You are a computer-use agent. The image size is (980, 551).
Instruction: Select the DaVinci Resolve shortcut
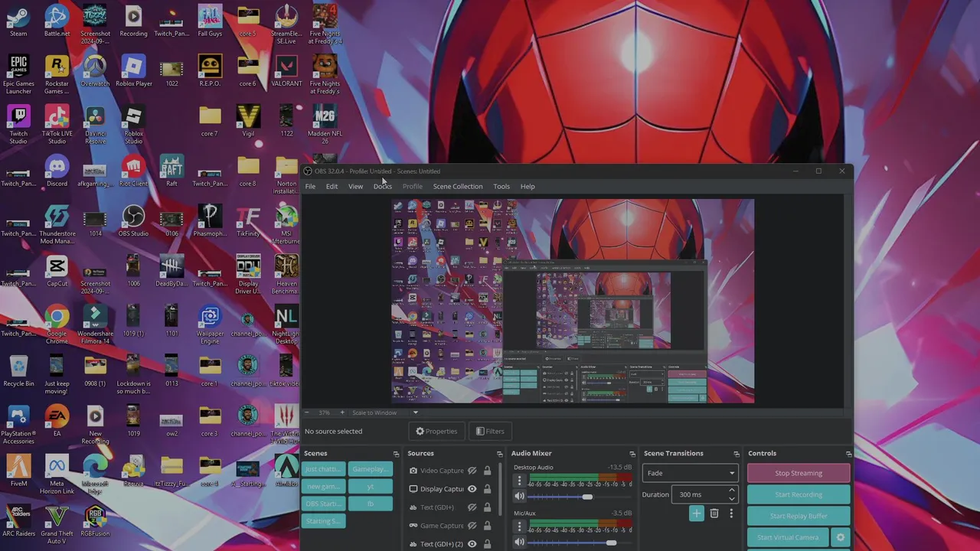coord(95,125)
